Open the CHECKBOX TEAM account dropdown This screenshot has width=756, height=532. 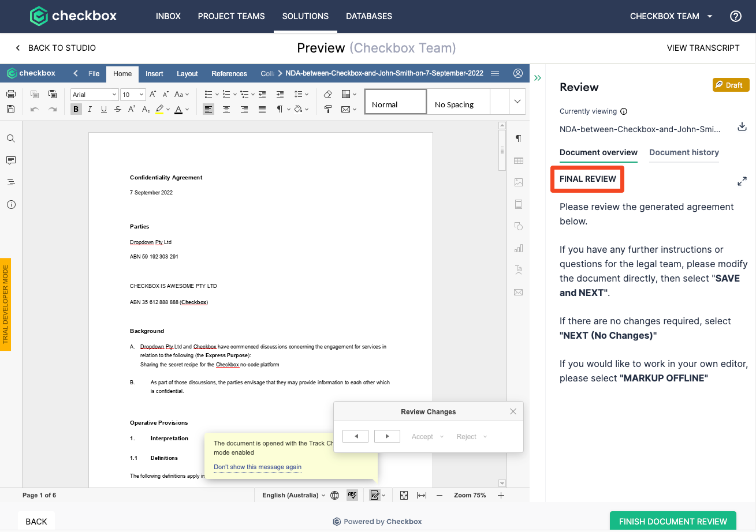[671, 16]
